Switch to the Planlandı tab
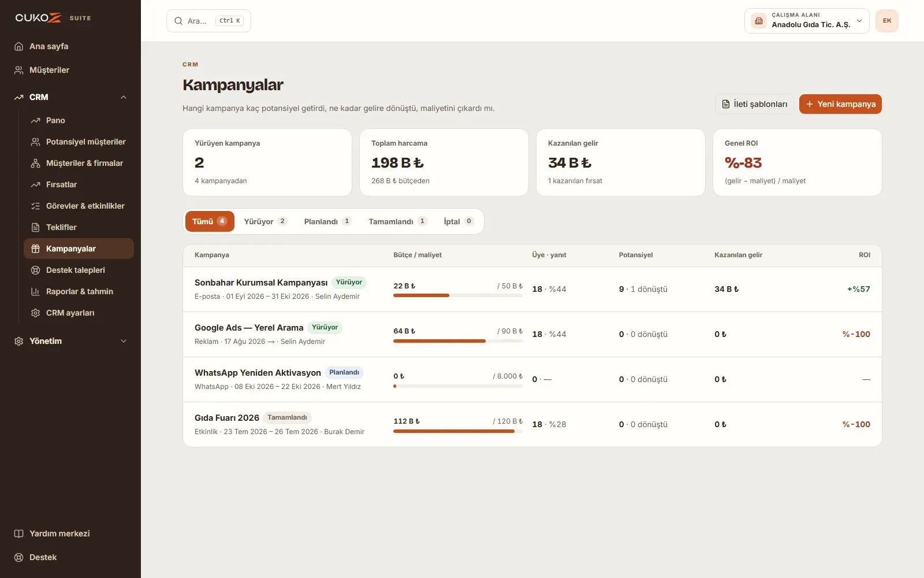924x578 pixels. 327,221
